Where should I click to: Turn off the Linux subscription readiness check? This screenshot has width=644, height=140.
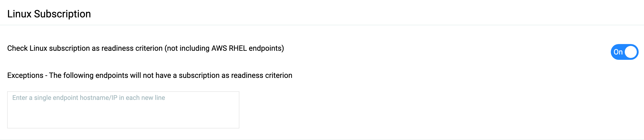[x=624, y=52]
